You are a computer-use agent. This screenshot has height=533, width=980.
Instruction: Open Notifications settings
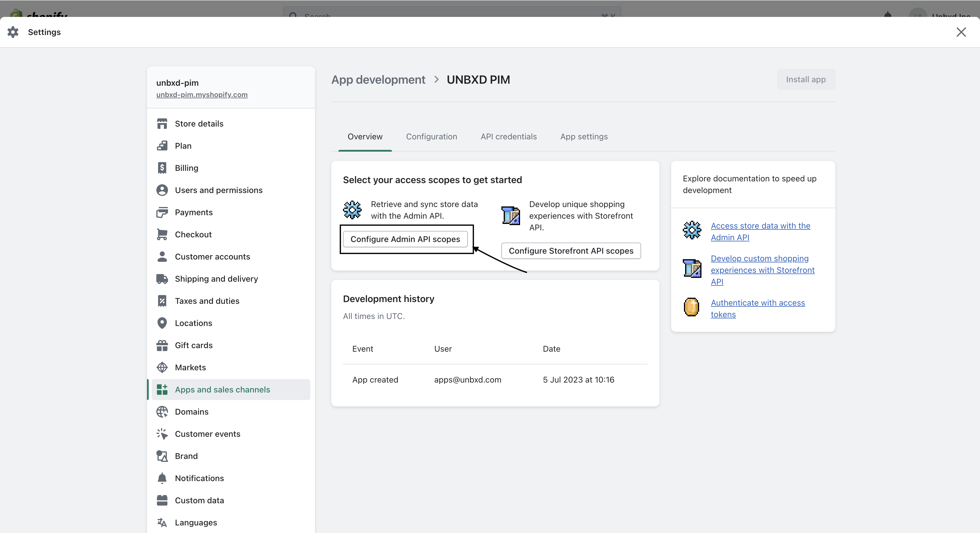tap(230, 478)
